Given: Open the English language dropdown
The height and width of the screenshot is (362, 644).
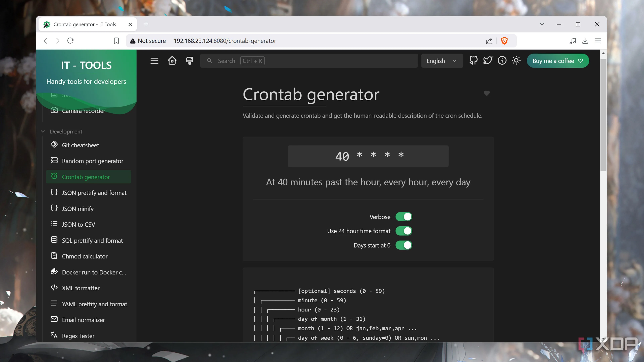Looking at the screenshot, I should click(x=442, y=61).
